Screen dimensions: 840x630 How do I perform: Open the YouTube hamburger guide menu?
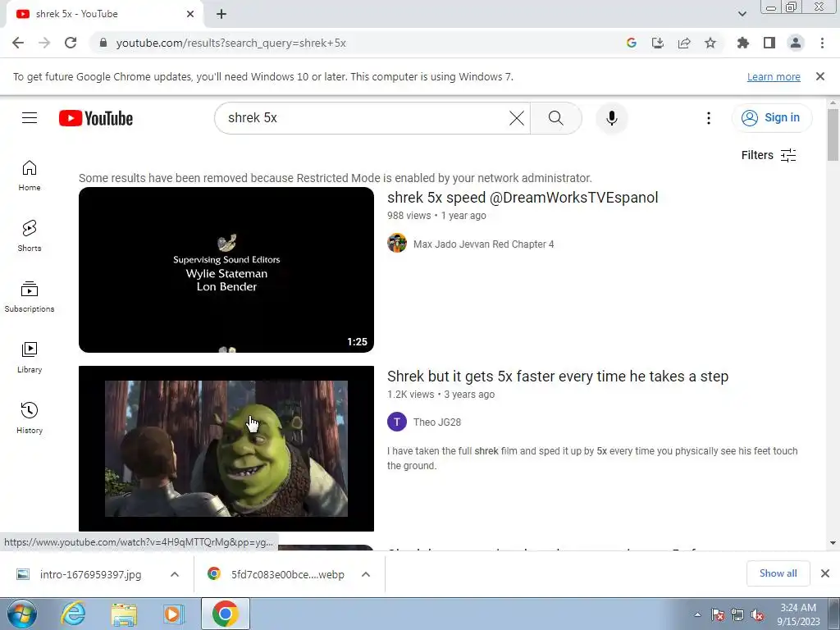[x=30, y=118]
